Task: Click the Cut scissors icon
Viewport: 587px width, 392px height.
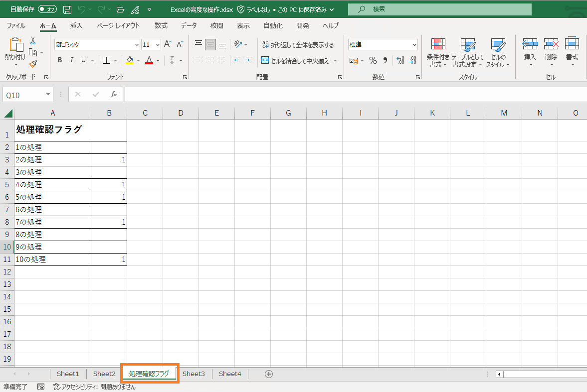Action: click(33, 41)
